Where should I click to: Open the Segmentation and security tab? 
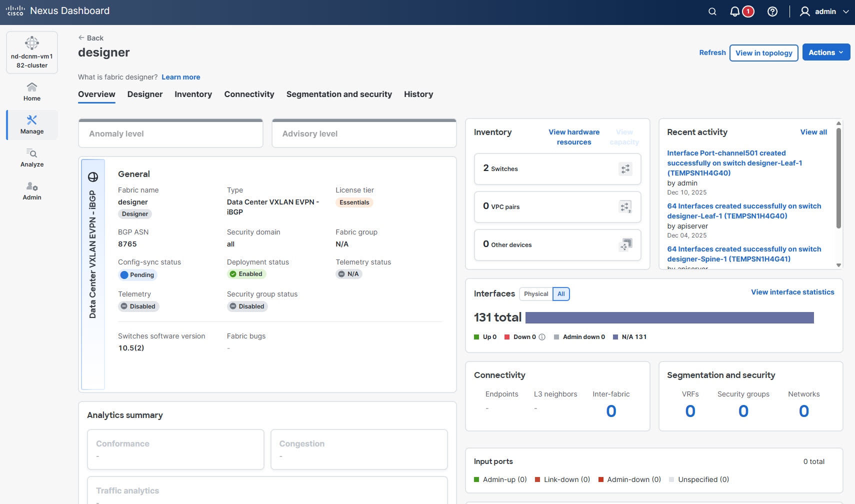pos(339,94)
